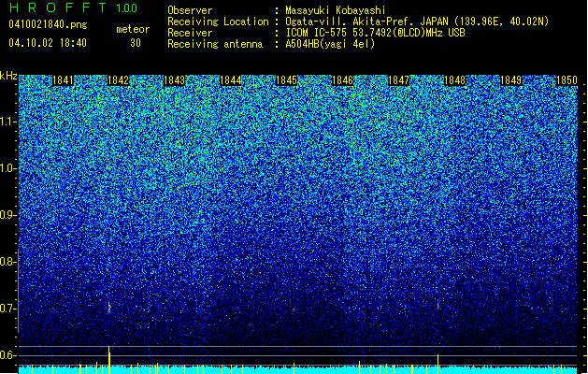
Task: Click the 1845 time marker
Action: pos(286,80)
